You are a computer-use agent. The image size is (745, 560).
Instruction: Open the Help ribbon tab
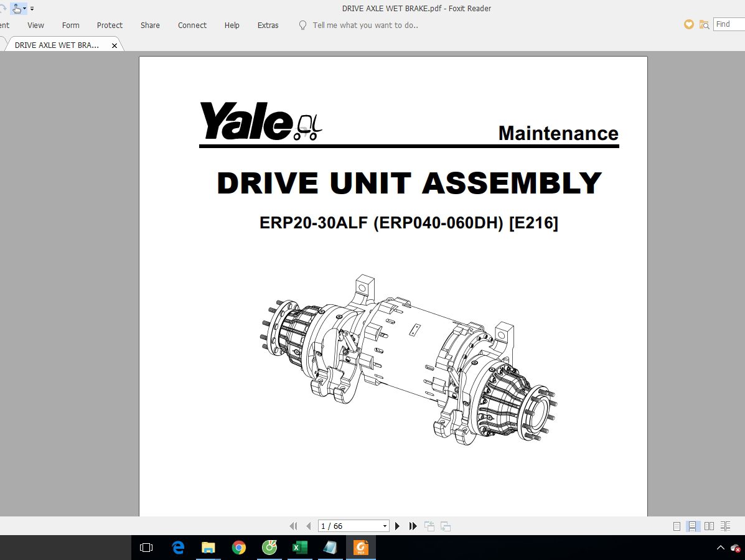tap(232, 25)
